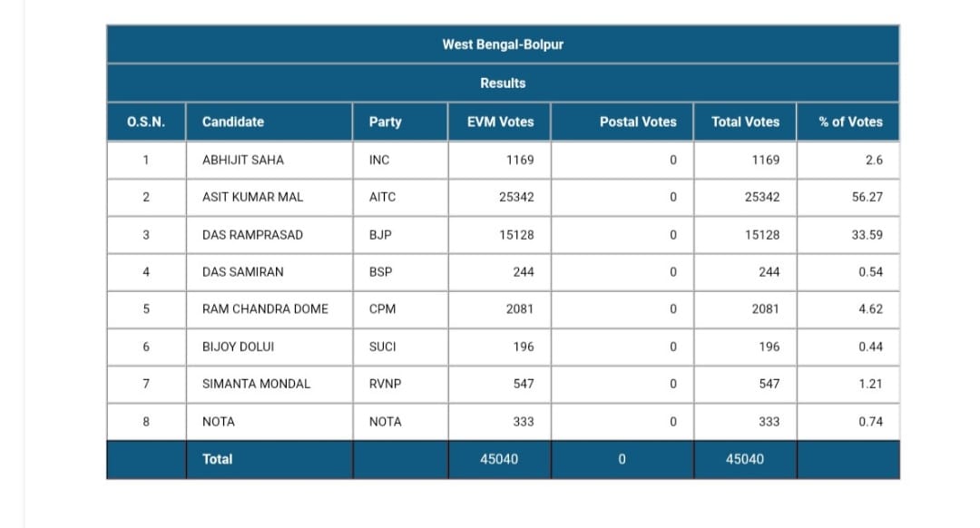The height and width of the screenshot is (528, 980).
Task: Click the O.S.N. column header
Action: (146, 122)
